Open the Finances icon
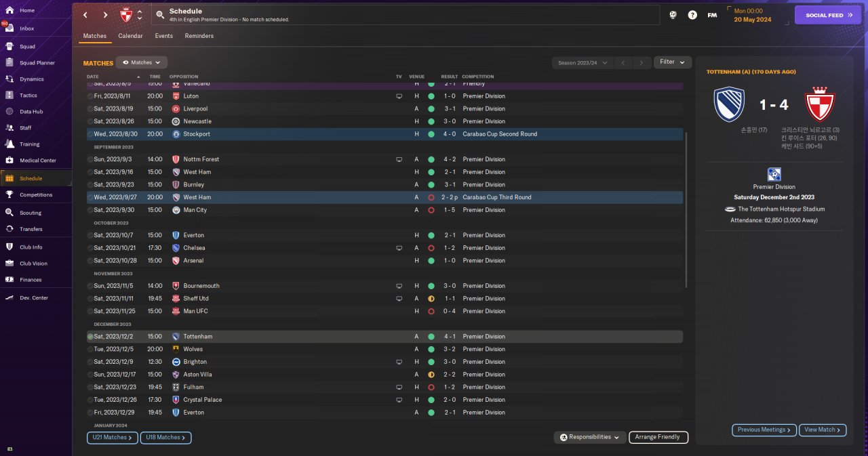The height and width of the screenshot is (456, 868). point(9,279)
